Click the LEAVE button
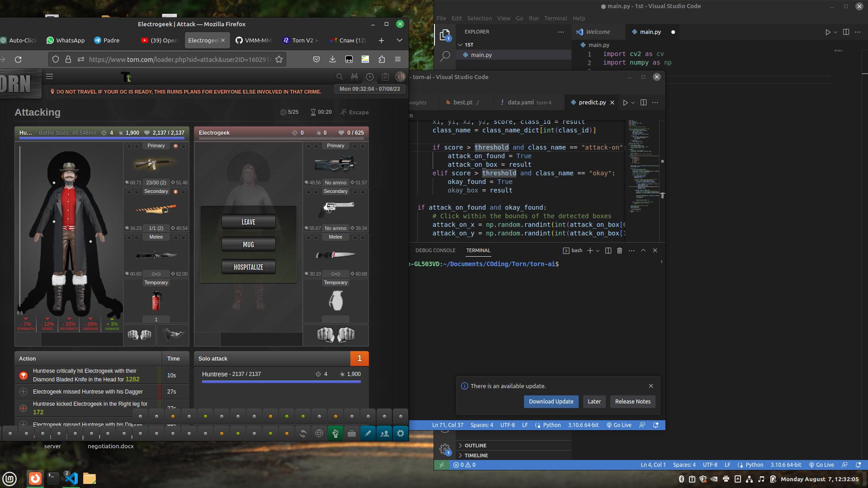Screen dimensions: 868x488 click(248, 222)
